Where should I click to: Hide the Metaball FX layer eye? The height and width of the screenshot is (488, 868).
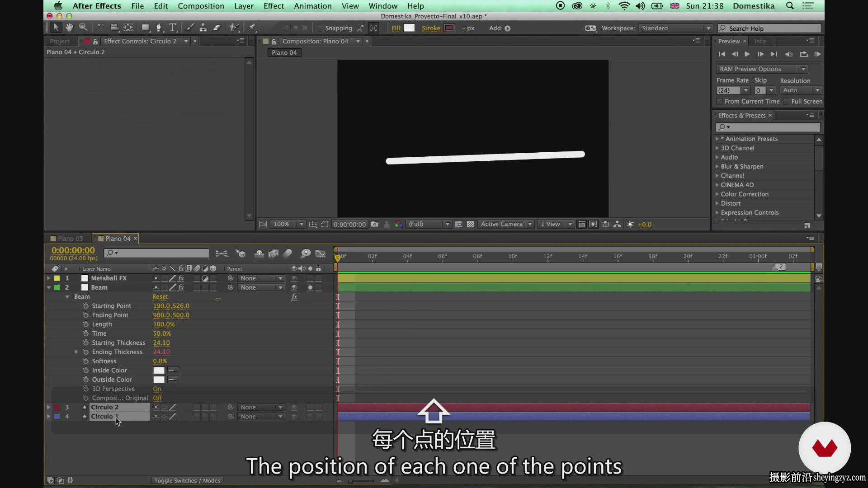tap(294, 278)
